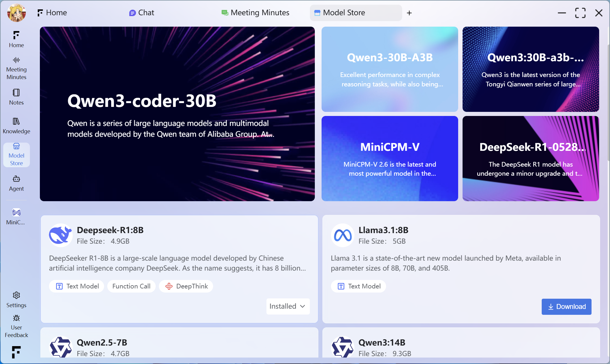Open User Feedback bug icon
This screenshot has width=610, height=364.
(16, 318)
